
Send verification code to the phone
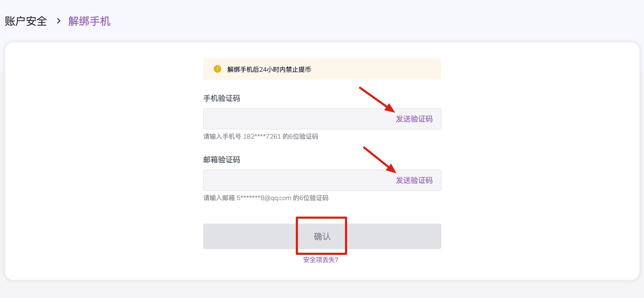(x=414, y=119)
